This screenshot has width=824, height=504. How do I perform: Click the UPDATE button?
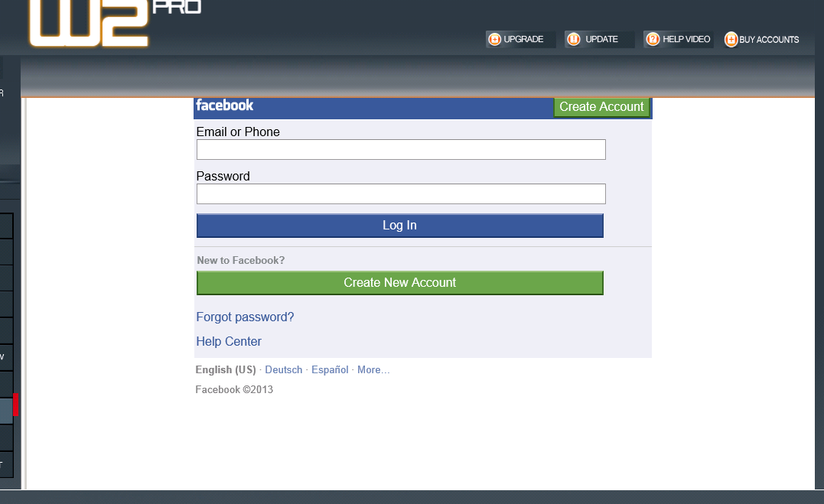pyautogui.click(x=599, y=40)
